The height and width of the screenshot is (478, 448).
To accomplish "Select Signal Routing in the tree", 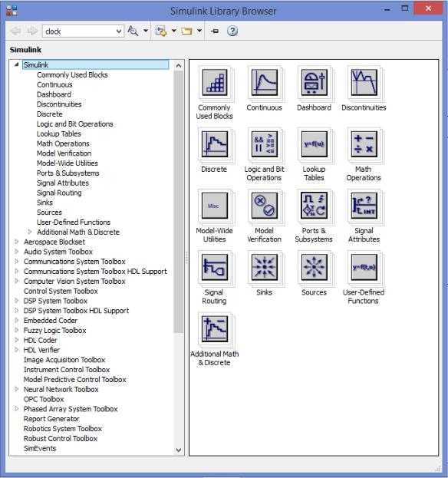I will click(59, 193).
